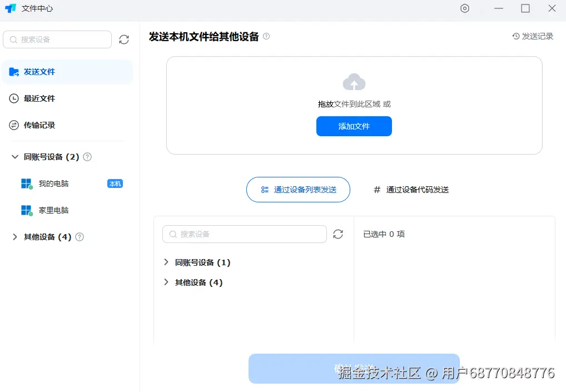Image resolution: width=566 pixels, height=392 pixels.
Task: Click the Windows icon for 家里电脑
Action: tap(27, 210)
